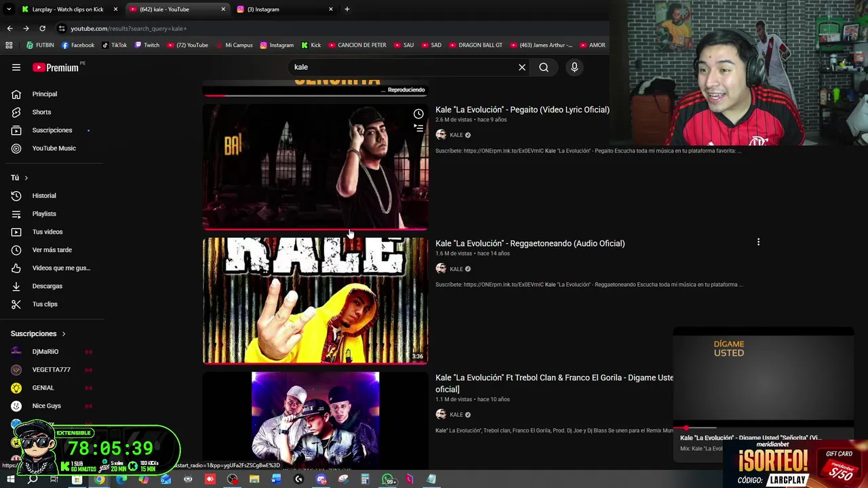Open Suscripciones in the sidebar
The height and width of the screenshot is (488, 868).
[x=52, y=130]
